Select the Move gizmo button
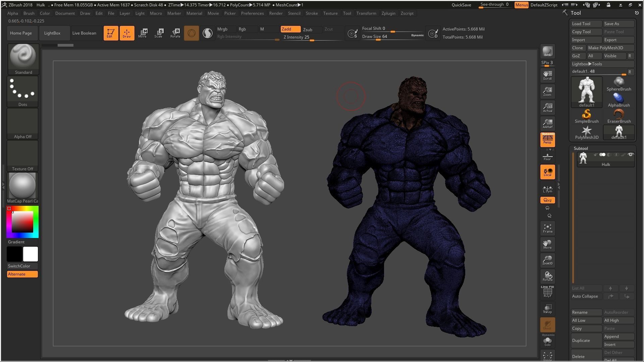The image size is (644, 362). pos(143,33)
